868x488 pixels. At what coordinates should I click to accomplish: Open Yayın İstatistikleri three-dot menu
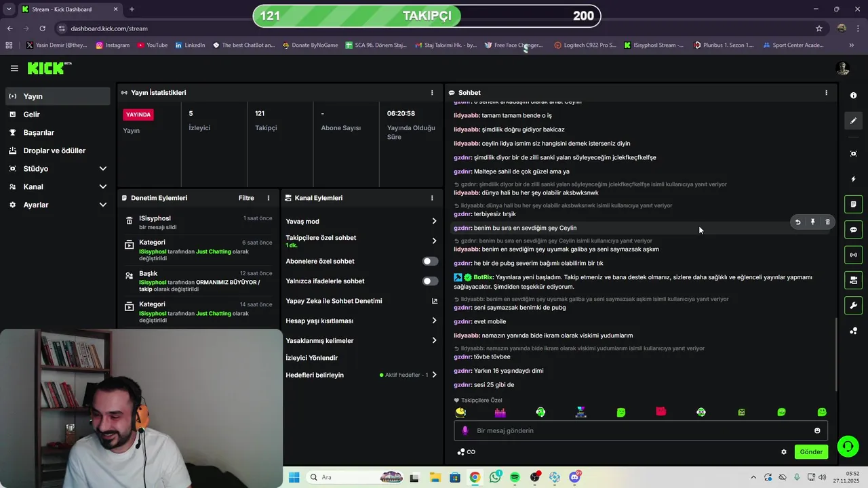432,93
